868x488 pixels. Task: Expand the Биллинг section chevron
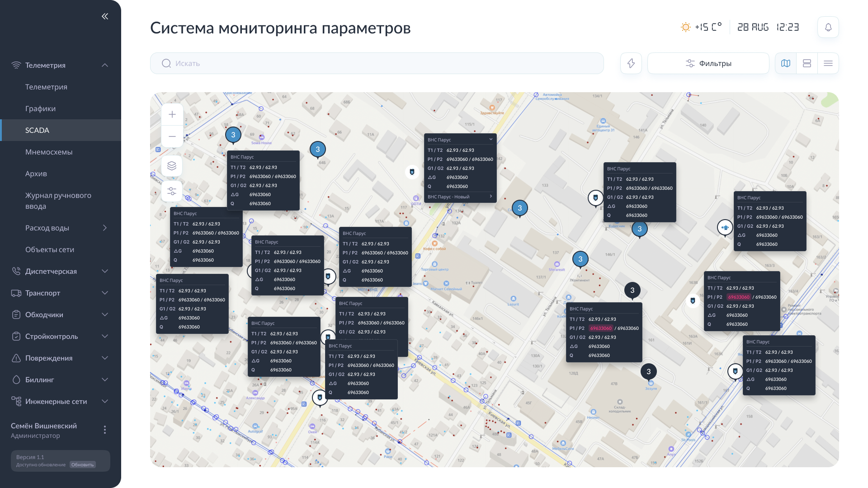tap(105, 380)
